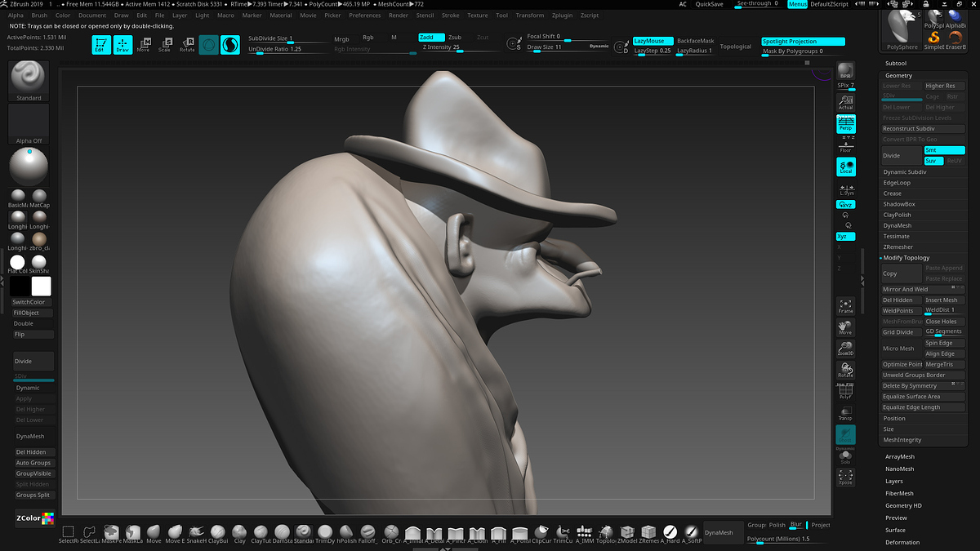Activate the Edit mode button
This screenshot has height=551, width=980.
coord(100,45)
